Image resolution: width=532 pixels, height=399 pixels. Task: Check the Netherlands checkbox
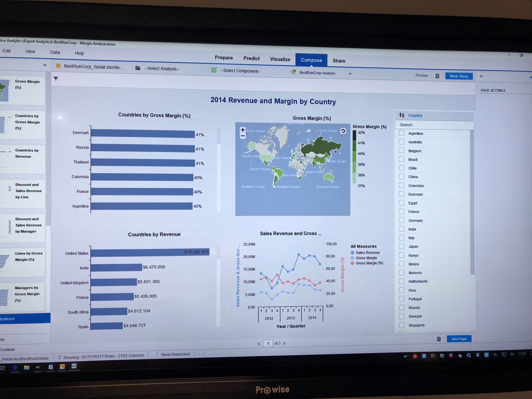point(401,281)
